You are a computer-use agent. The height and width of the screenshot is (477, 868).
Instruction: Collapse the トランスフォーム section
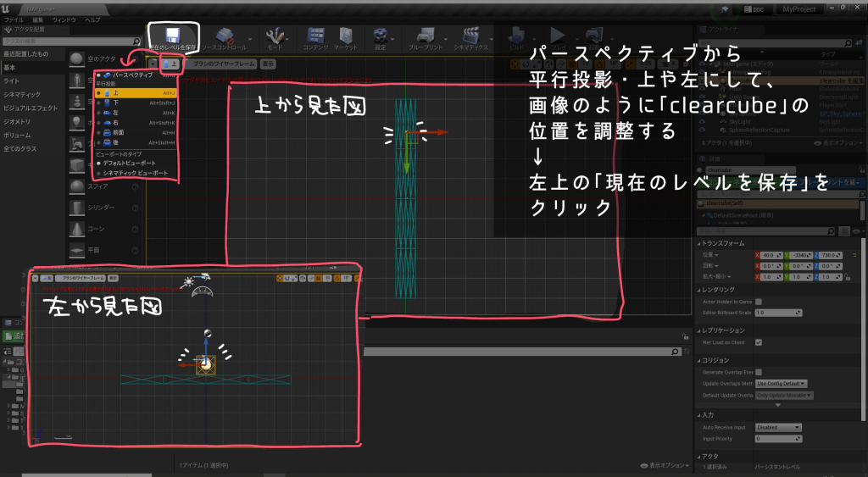coord(698,244)
